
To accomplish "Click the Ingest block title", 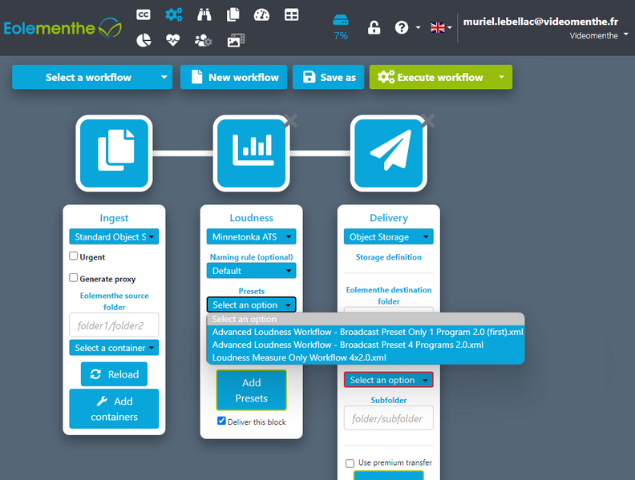I will point(114,218).
